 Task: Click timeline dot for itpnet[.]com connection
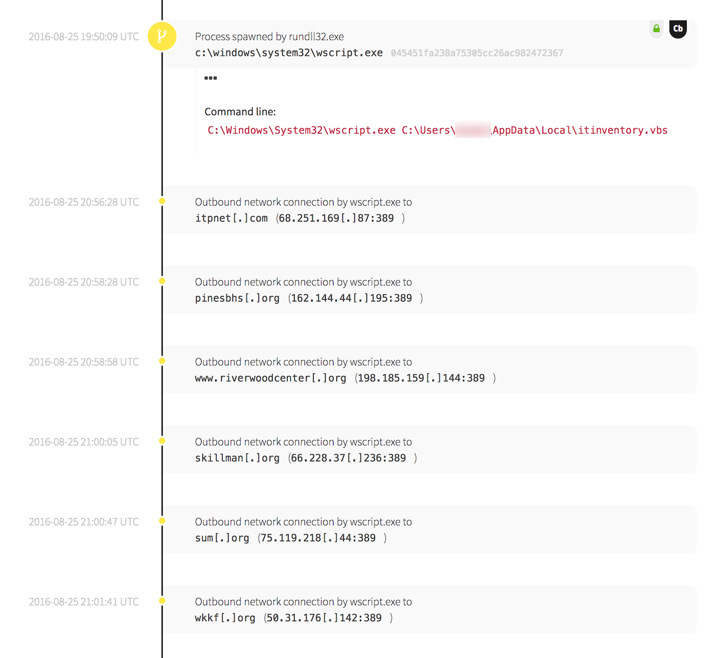pos(162,202)
